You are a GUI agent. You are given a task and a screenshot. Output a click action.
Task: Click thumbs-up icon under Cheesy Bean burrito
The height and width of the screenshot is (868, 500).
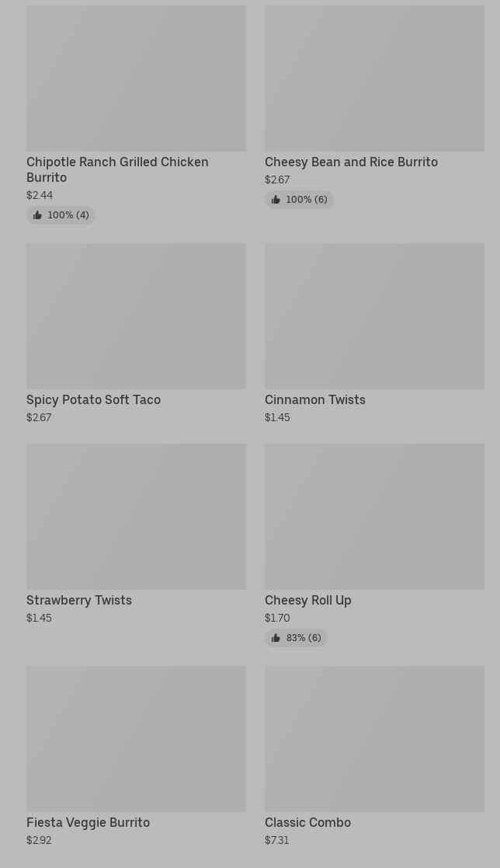point(276,200)
